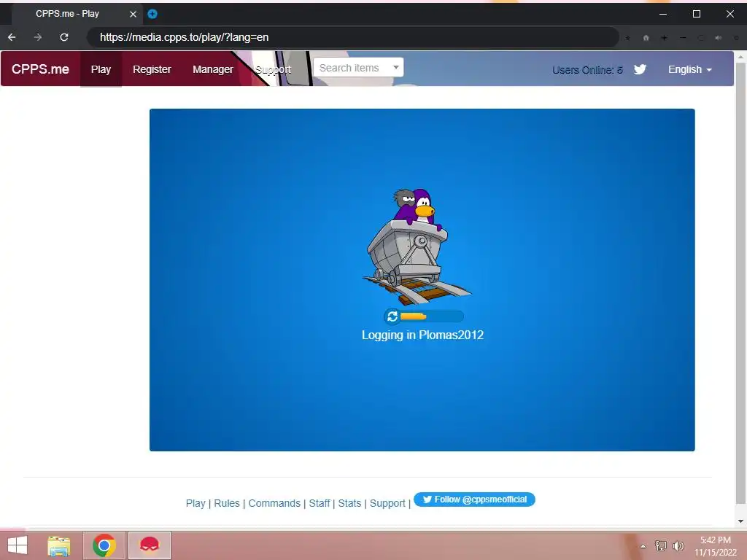Open File Explorer from the taskbar
The width and height of the screenshot is (747, 560).
click(59, 545)
